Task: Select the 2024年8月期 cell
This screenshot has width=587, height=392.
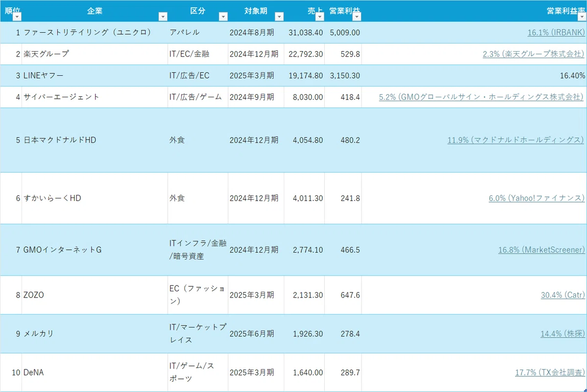Action: [x=256, y=33]
